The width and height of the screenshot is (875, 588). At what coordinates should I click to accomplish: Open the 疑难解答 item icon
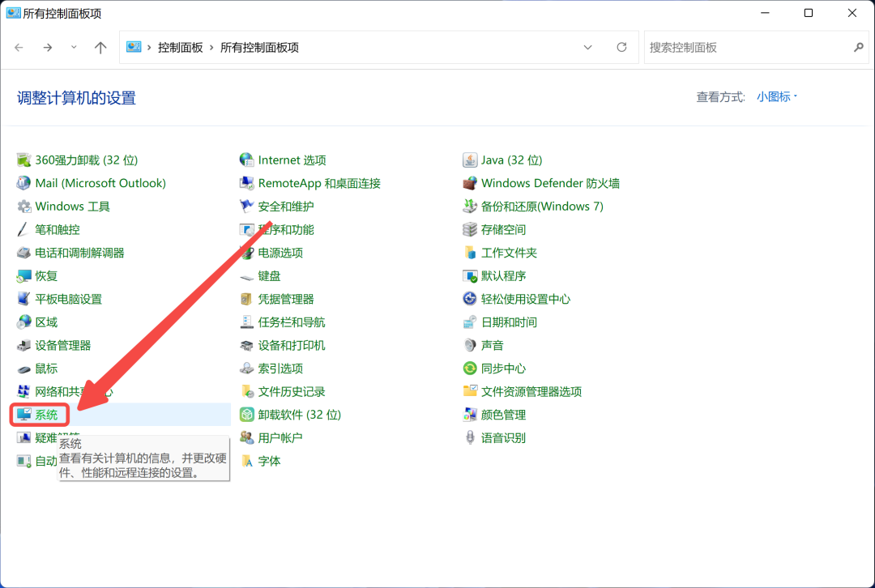coord(23,438)
